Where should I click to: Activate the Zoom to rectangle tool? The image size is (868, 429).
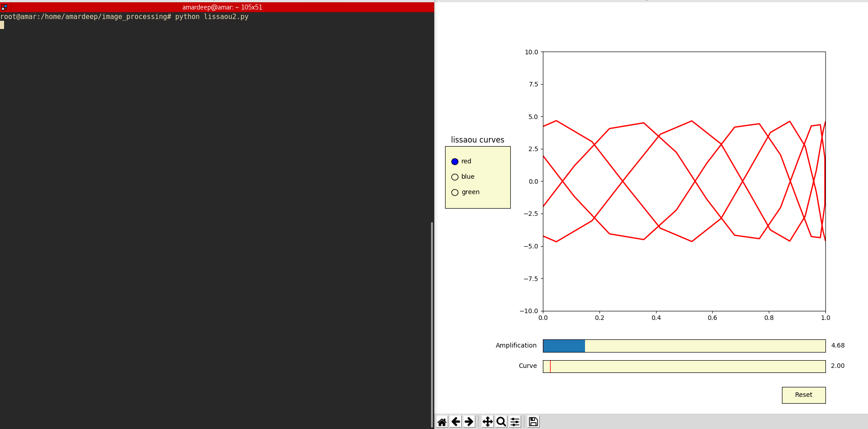[501, 422]
